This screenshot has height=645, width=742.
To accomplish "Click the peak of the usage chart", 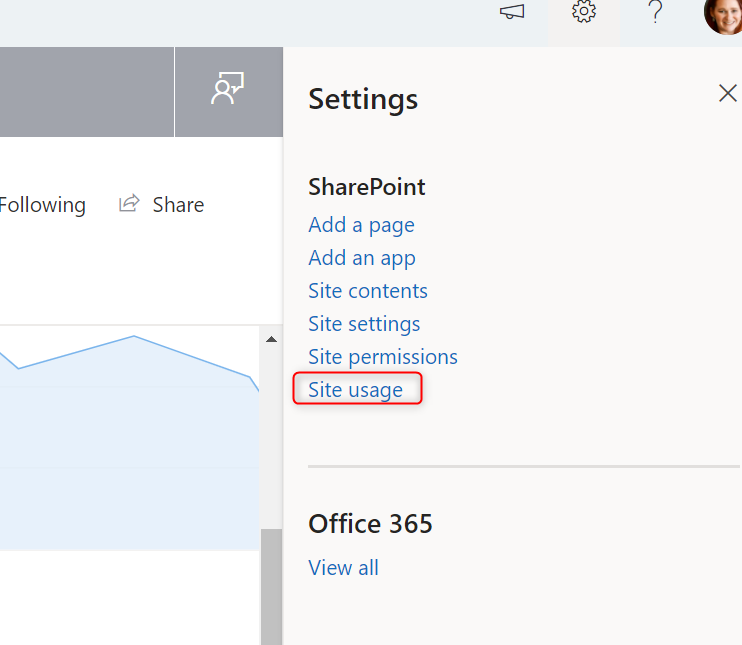I will click(x=133, y=336).
